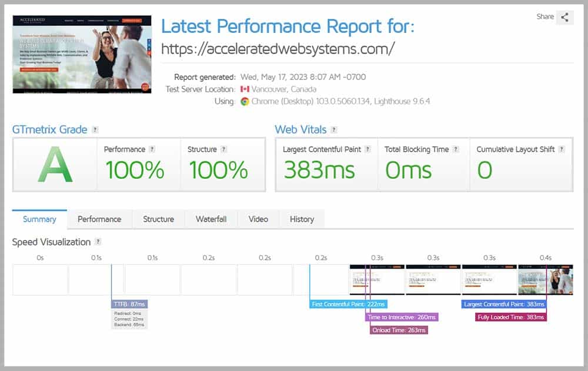
Task: Click the Chrome browser icon
Action: [x=245, y=101]
